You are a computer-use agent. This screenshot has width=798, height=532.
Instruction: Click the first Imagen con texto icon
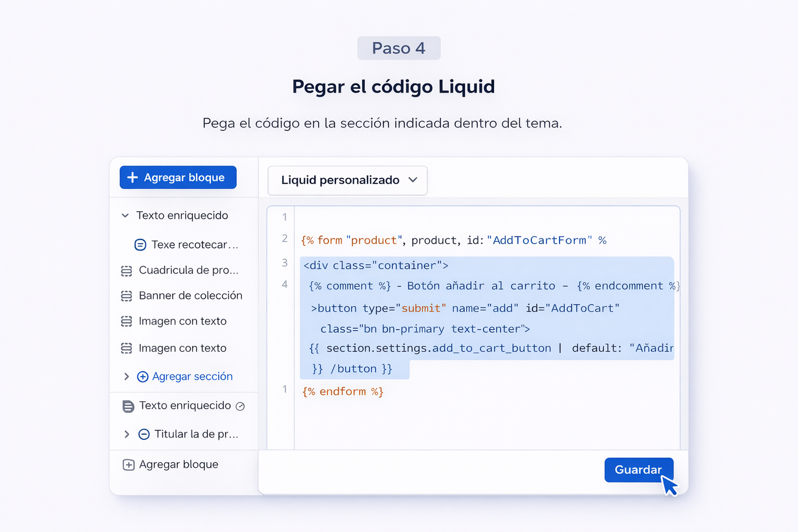coord(127,321)
